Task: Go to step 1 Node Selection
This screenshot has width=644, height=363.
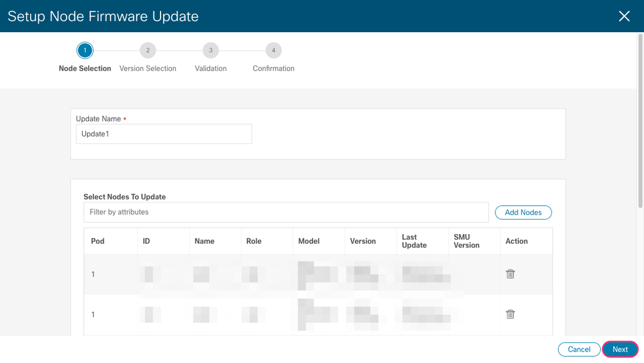Action: 85,50
